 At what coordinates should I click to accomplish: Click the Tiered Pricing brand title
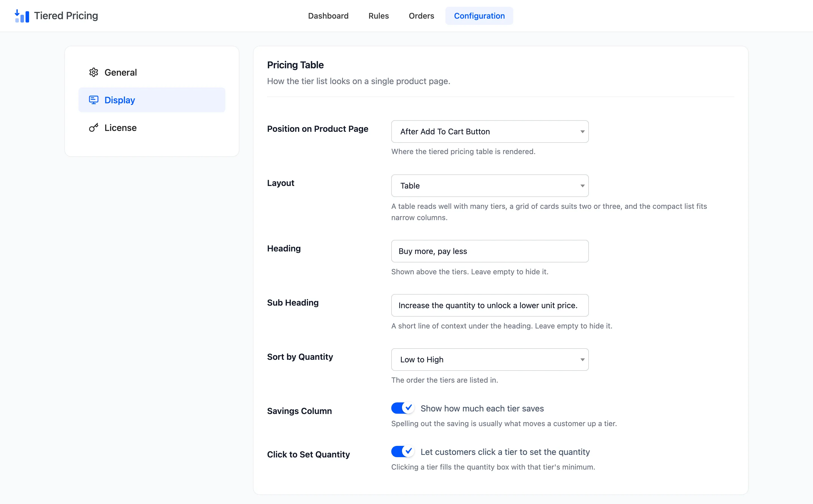coord(66,16)
